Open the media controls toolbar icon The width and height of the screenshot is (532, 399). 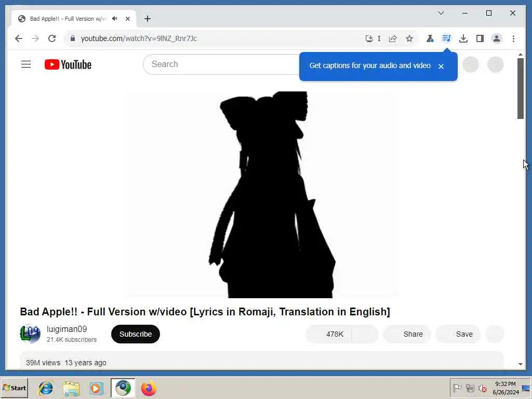click(x=446, y=38)
